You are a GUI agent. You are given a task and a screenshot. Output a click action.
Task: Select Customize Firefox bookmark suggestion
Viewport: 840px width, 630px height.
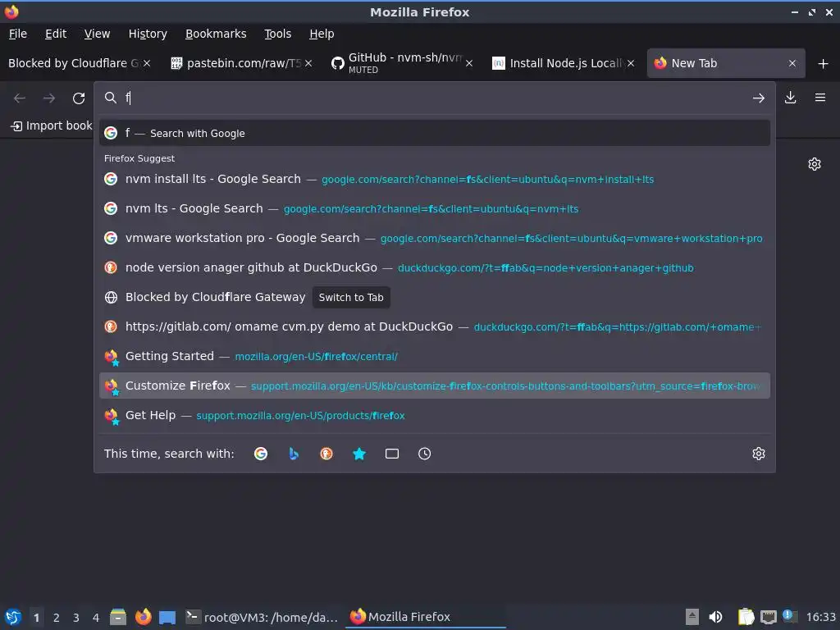click(435, 386)
